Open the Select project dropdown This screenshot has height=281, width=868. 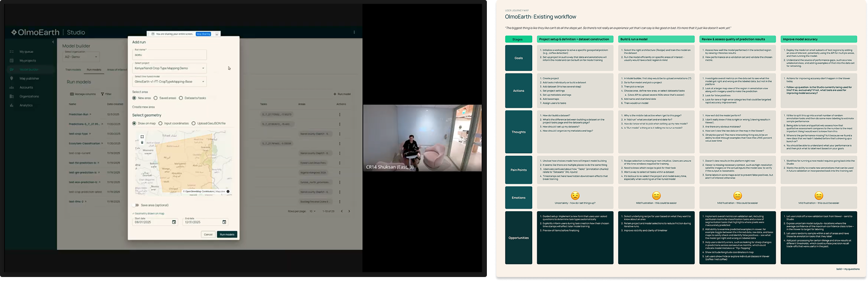(170, 67)
